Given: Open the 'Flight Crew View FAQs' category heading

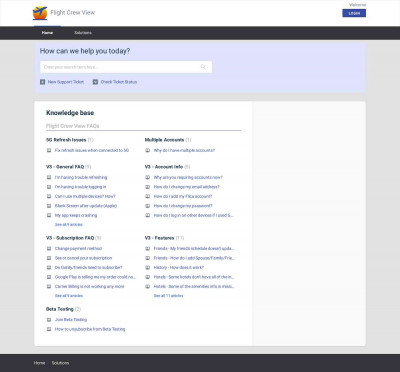Looking at the screenshot, I should (73, 126).
